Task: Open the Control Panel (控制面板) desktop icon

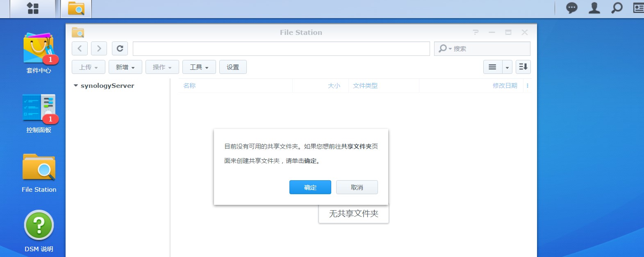Action: click(39, 113)
